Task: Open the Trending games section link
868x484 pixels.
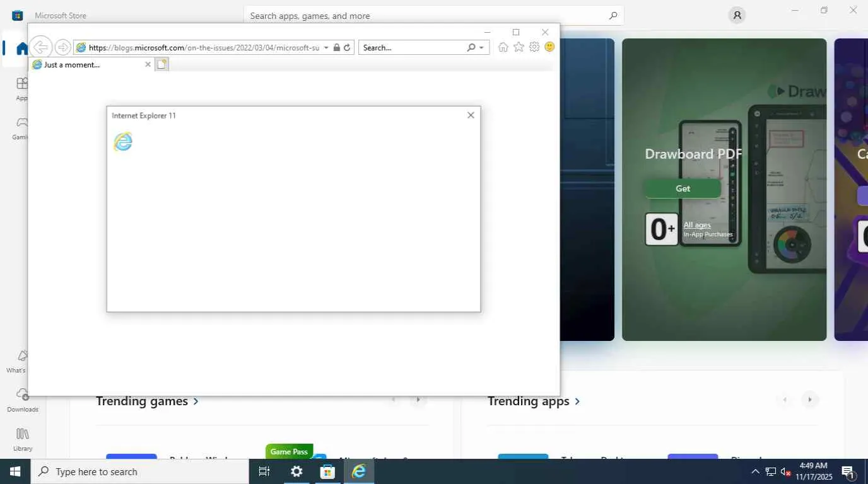Action: [x=147, y=401]
